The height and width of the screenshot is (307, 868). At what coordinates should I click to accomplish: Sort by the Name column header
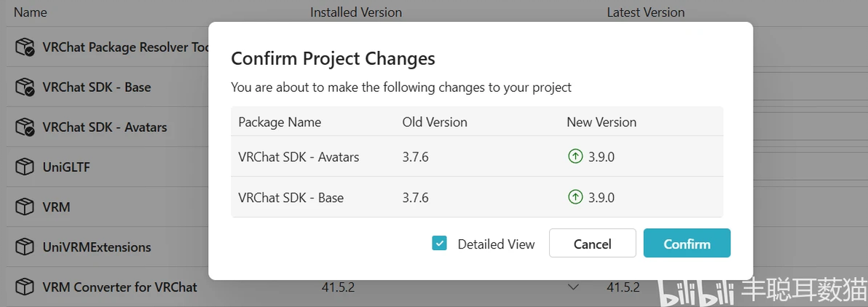pyautogui.click(x=31, y=12)
